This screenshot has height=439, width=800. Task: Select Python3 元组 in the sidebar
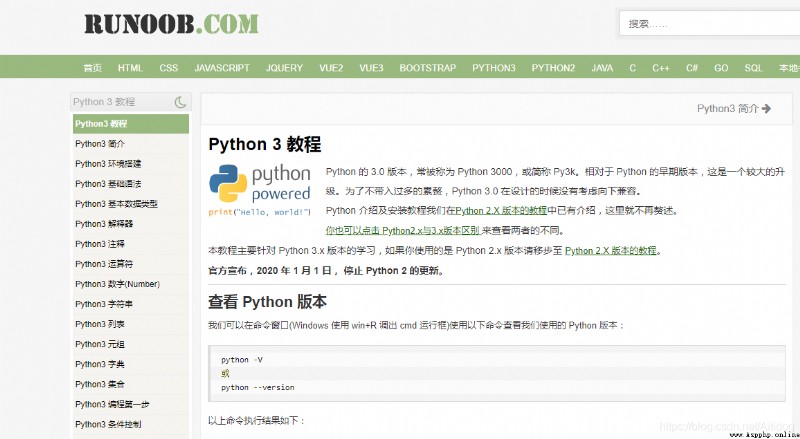pos(131,344)
